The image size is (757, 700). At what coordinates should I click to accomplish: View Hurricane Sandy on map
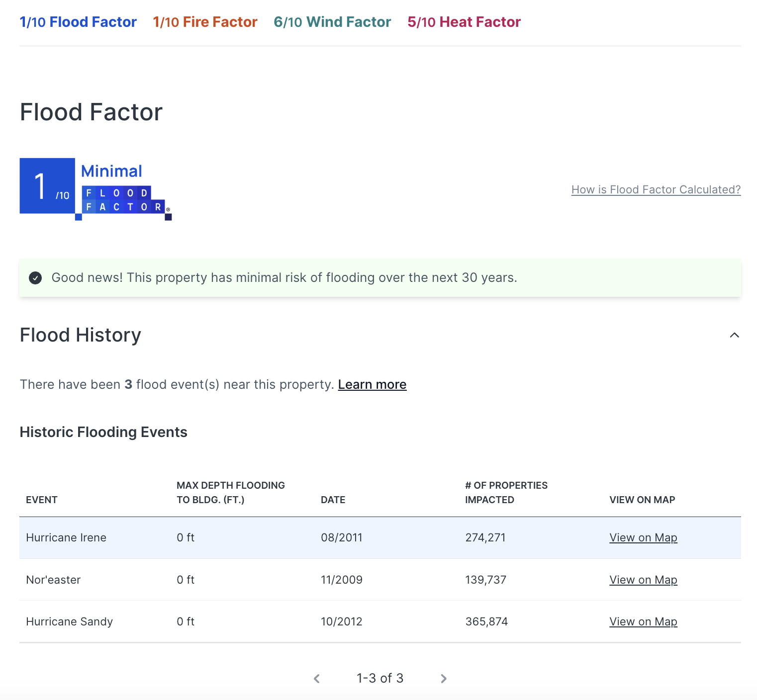pyautogui.click(x=643, y=621)
